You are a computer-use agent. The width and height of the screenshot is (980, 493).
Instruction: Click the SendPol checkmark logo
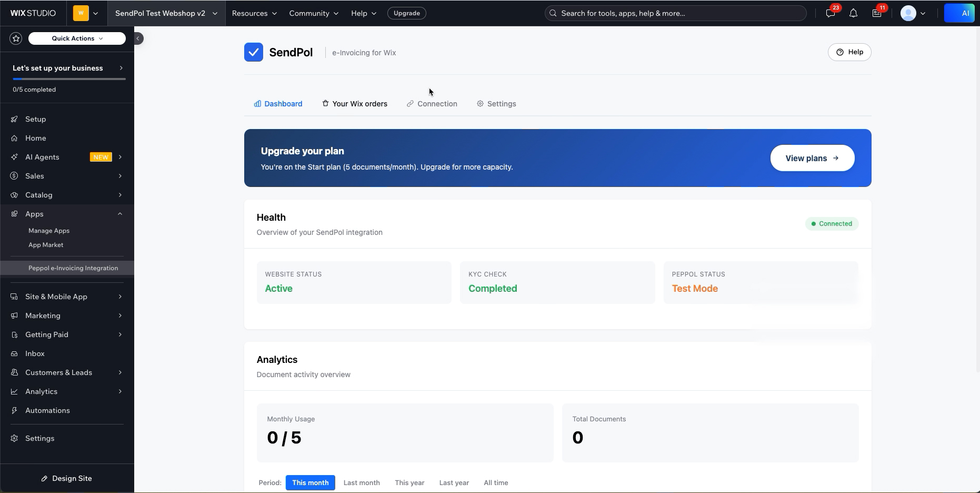(254, 52)
